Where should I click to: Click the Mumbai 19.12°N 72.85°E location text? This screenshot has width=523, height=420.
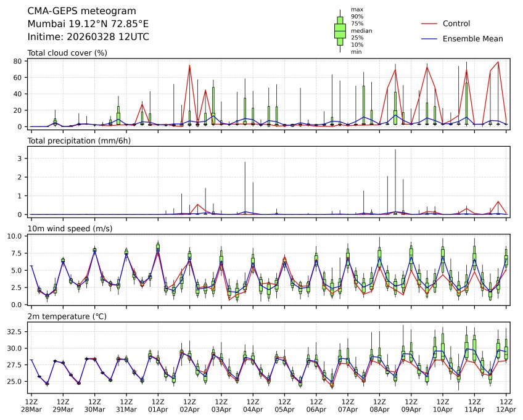tap(88, 24)
